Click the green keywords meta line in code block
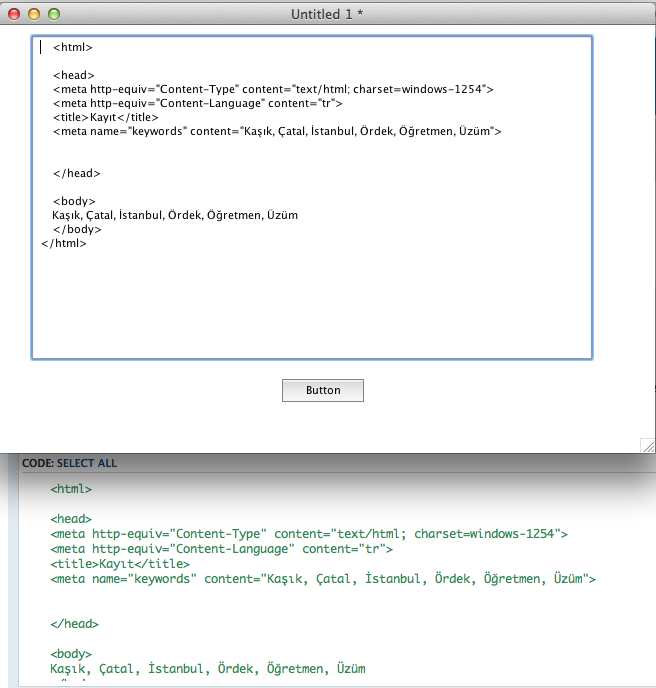The image size is (656, 688). pos(323,578)
